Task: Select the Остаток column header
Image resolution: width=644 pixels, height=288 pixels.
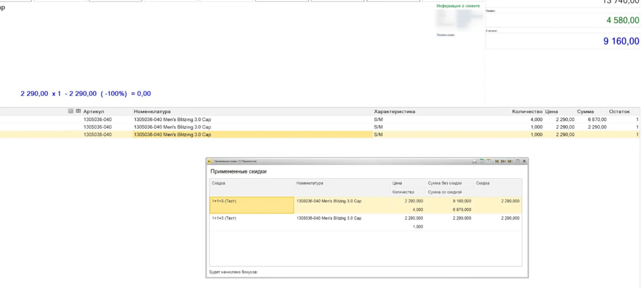Action: (x=619, y=112)
